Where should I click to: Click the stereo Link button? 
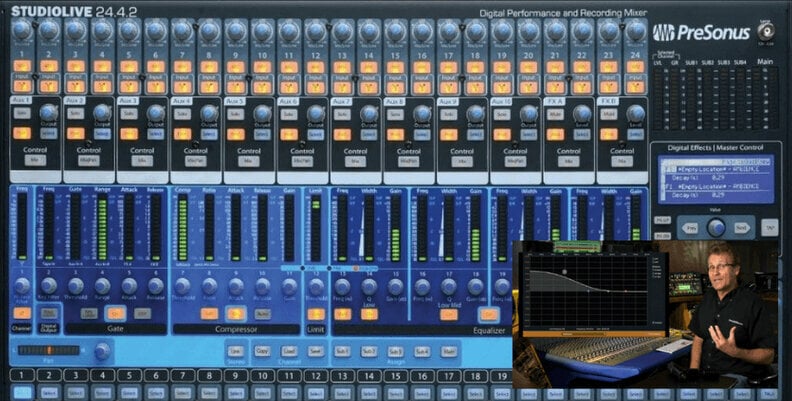click(235, 351)
